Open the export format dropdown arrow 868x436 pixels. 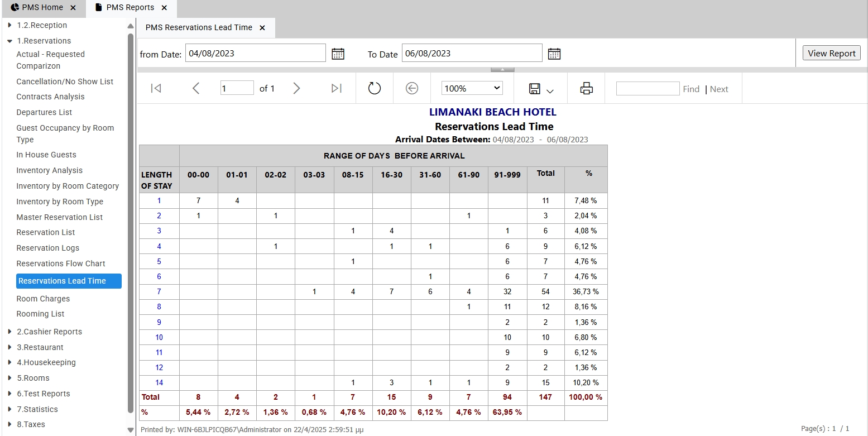click(x=550, y=91)
